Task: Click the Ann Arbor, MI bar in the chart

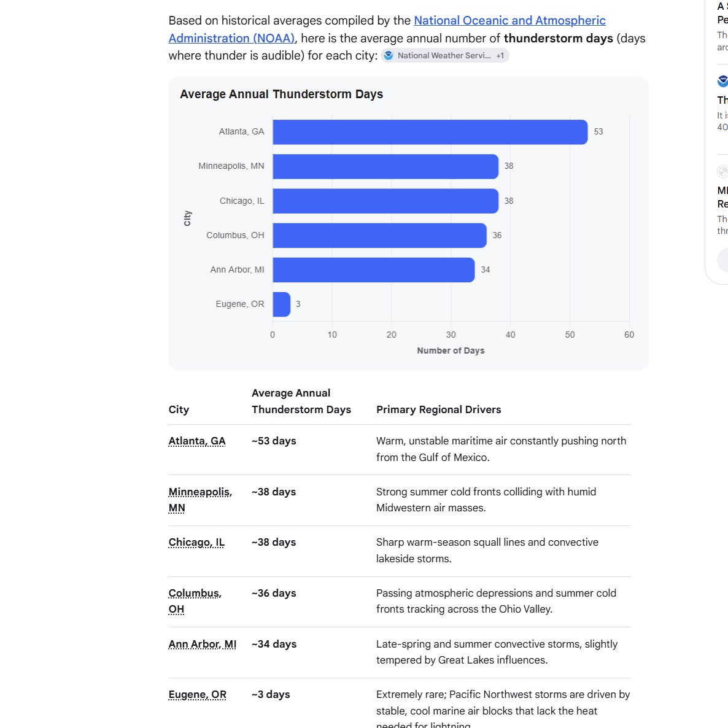Action: [x=373, y=269]
